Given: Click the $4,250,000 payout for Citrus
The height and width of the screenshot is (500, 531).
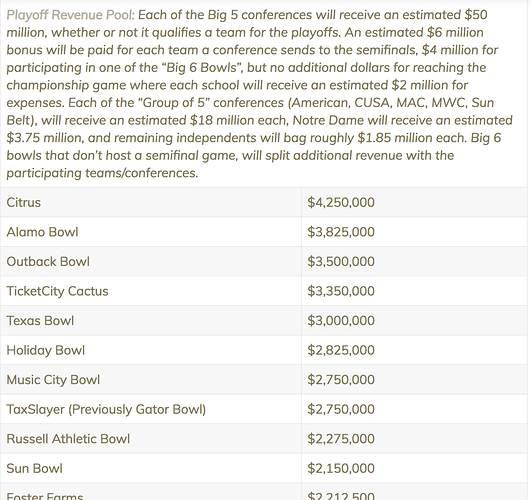Looking at the screenshot, I should (341, 203).
